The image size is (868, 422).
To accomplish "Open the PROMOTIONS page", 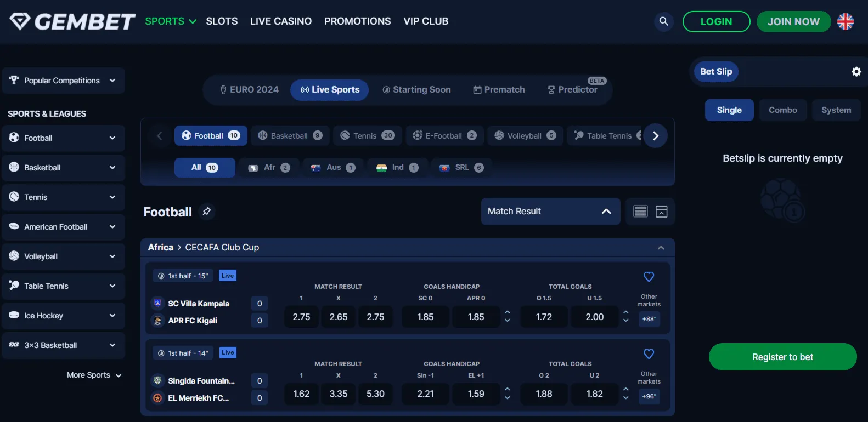I will pyautogui.click(x=358, y=21).
